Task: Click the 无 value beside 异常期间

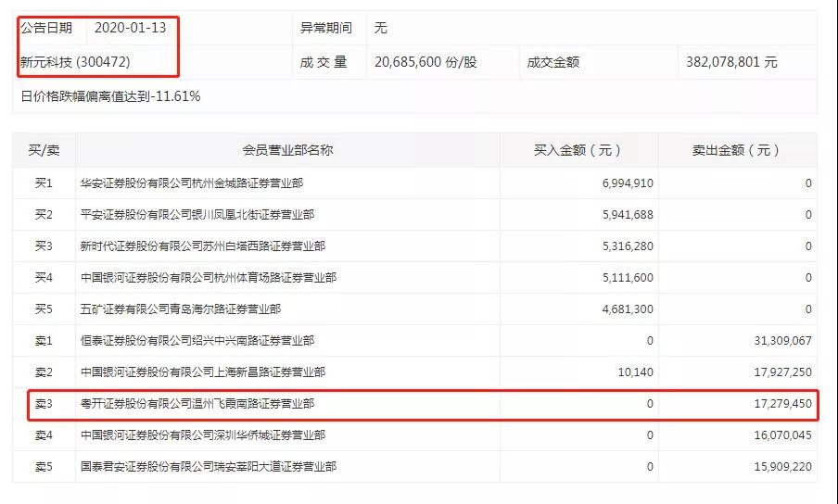Action: [380, 28]
